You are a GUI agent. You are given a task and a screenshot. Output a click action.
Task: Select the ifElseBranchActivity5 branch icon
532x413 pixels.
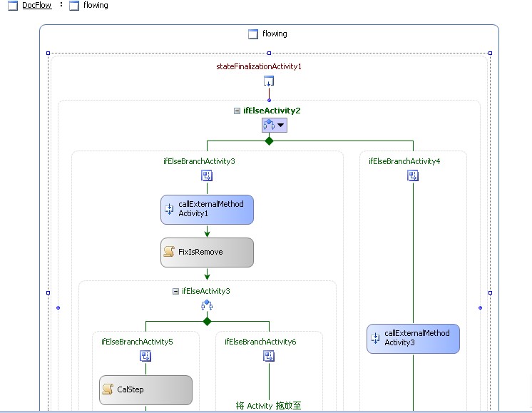pyautogui.click(x=145, y=356)
